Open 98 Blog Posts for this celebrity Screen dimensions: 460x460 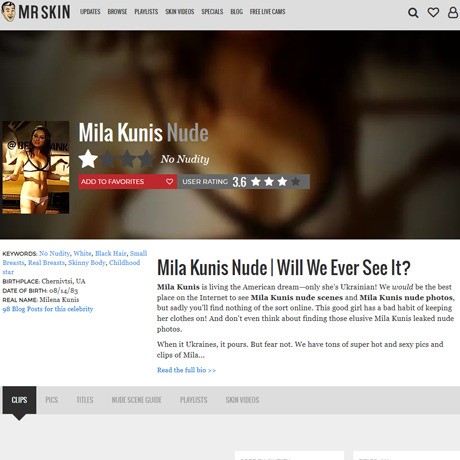[x=48, y=309]
